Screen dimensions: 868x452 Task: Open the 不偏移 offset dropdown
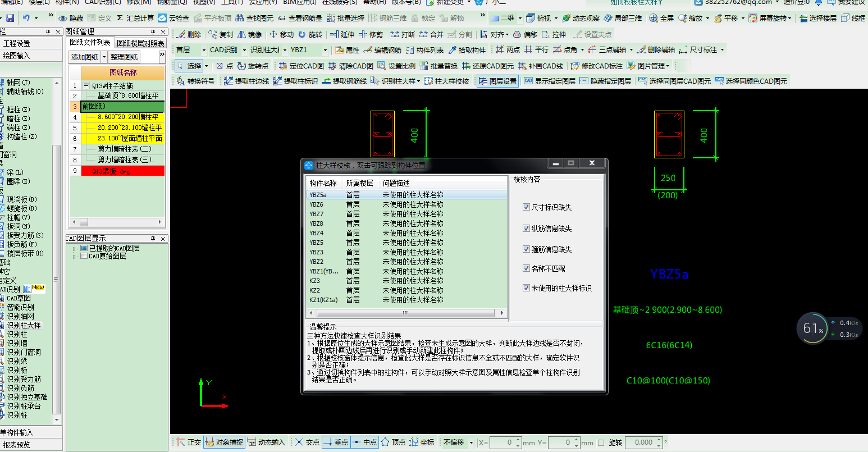coord(471,442)
